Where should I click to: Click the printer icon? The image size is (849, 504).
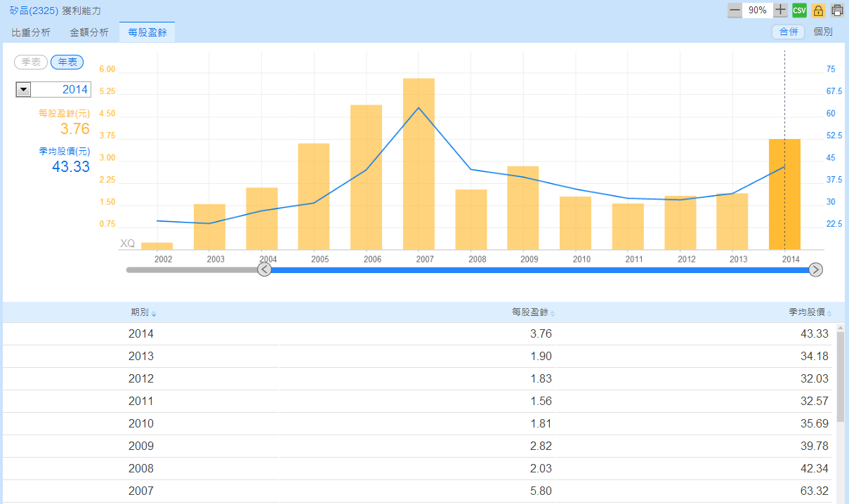point(837,10)
